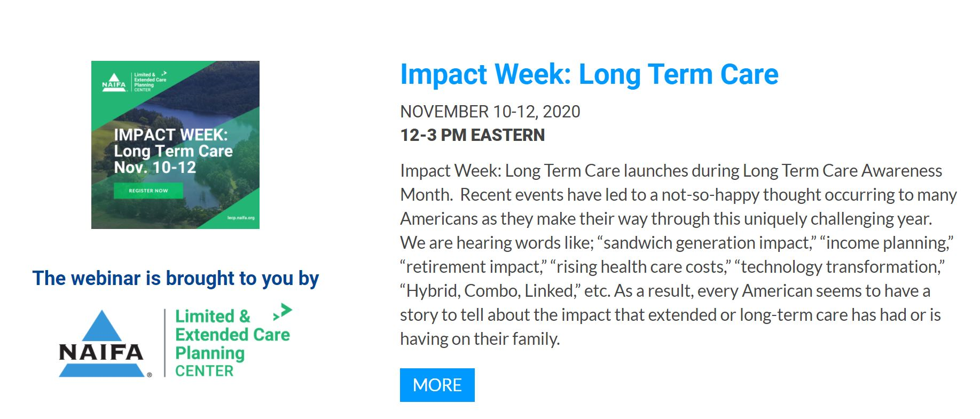Click the registered trademark symbol under NAIFA logo
The width and height of the screenshot is (980, 419).
click(150, 375)
